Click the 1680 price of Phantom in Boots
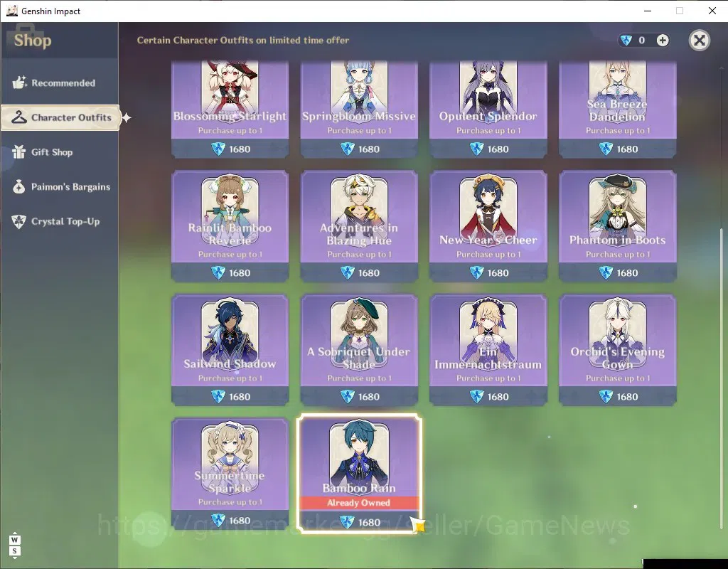728x569 pixels. (627, 273)
